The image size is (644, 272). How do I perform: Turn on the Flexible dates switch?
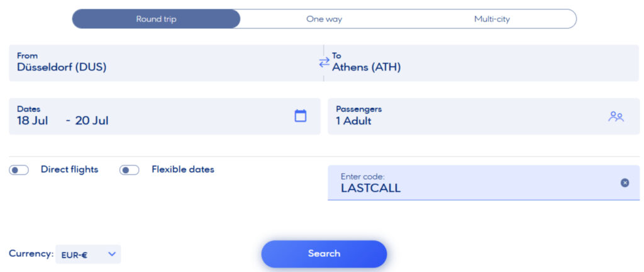tap(130, 170)
